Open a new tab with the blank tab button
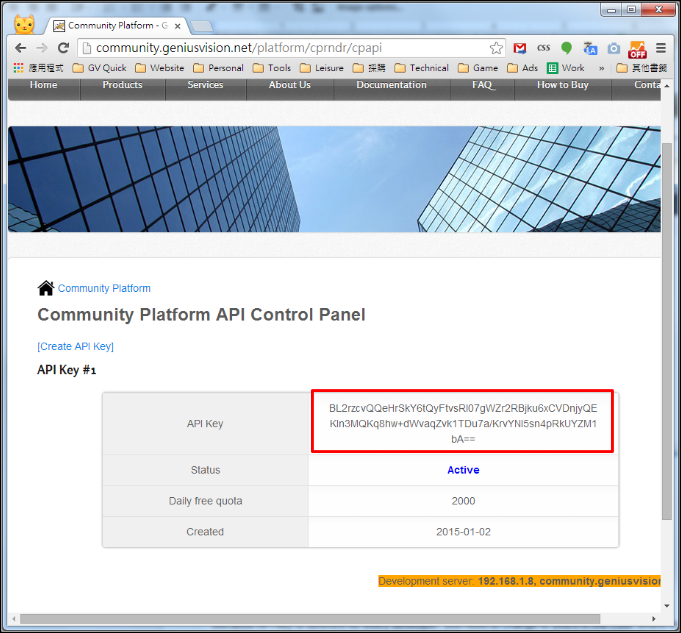This screenshot has height=633, width=681. click(x=202, y=27)
